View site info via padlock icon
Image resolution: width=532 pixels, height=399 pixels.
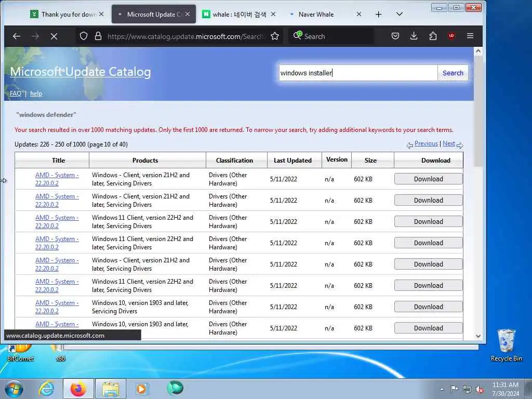point(98,36)
